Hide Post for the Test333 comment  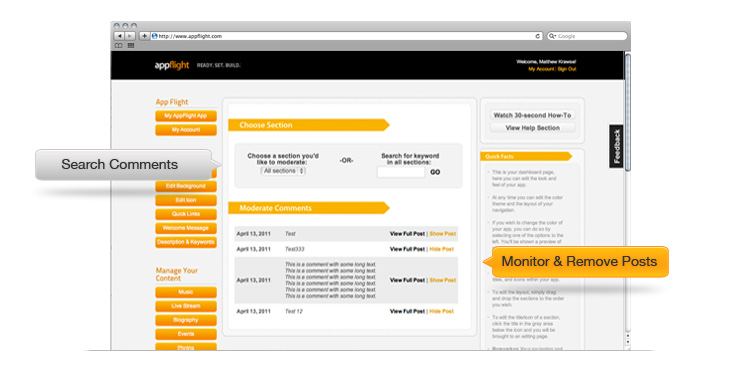[x=442, y=249]
